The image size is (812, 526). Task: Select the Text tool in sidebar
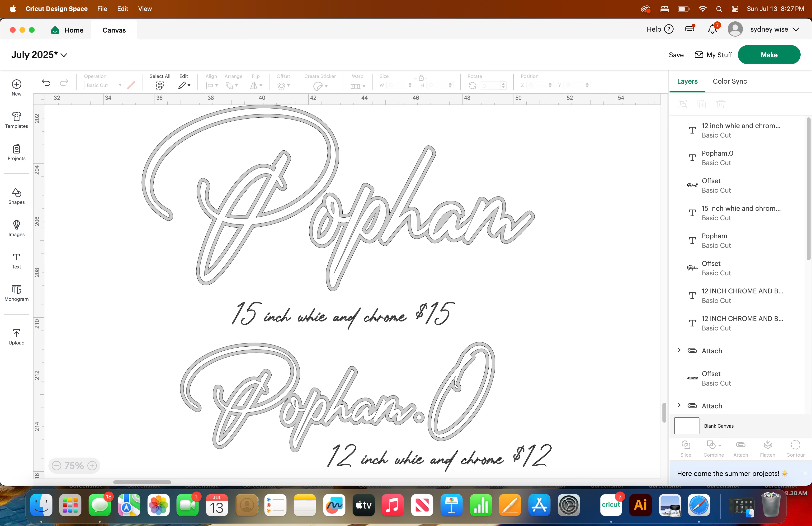pyautogui.click(x=16, y=261)
